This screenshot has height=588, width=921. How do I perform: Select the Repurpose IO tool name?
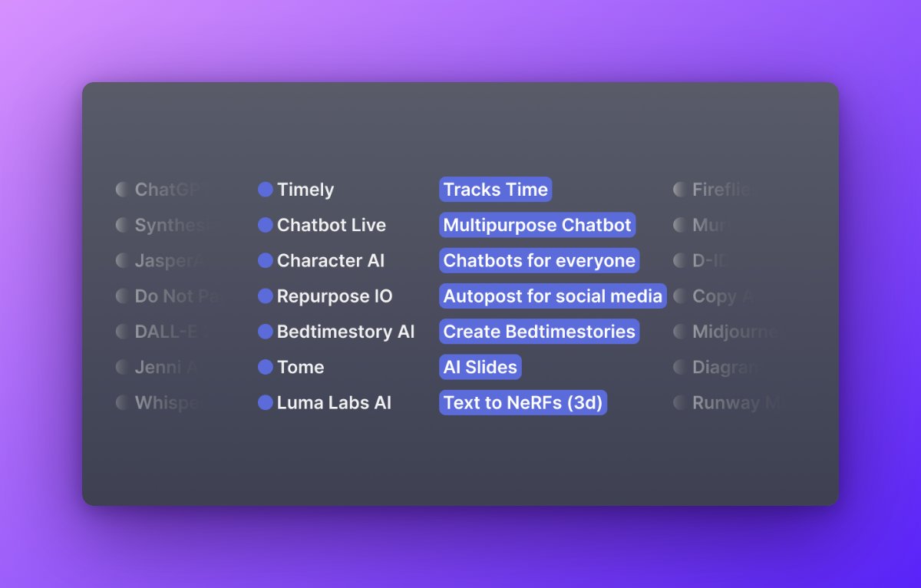(335, 296)
